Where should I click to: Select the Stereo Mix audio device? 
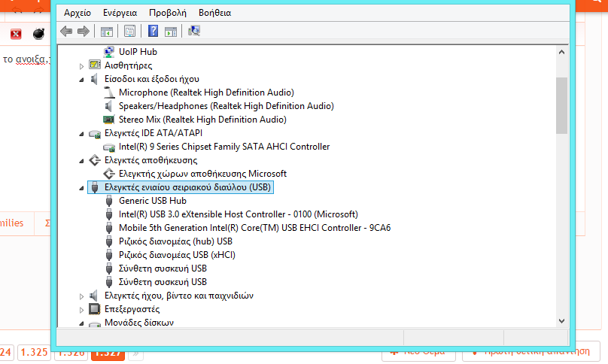pos(202,120)
